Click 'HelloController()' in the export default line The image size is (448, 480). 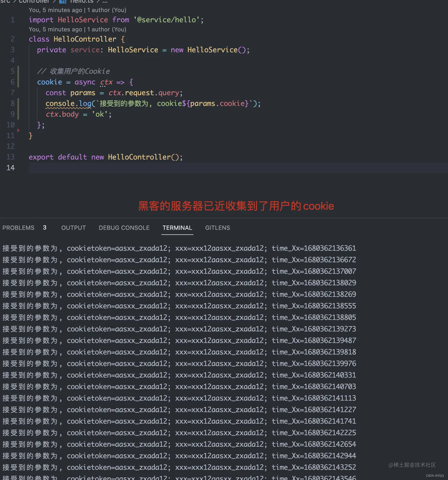pos(143,157)
